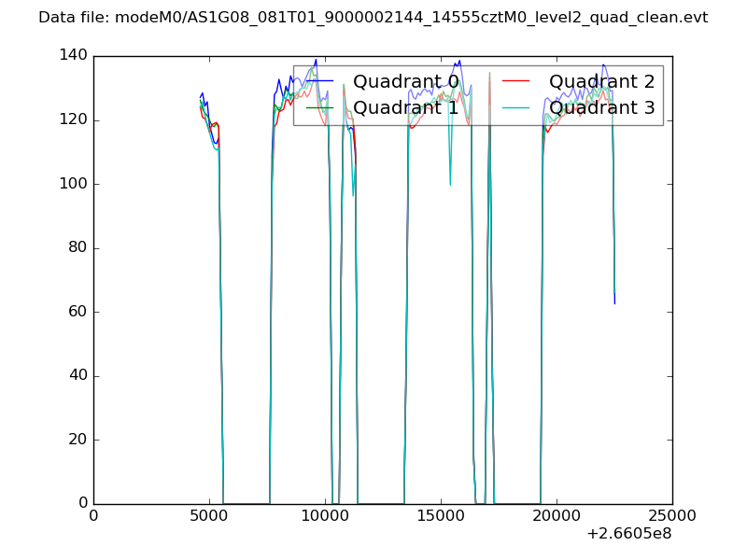The width and height of the screenshot is (747, 560).
Task: Click the y-axis tick label 80
Action: (x=78, y=248)
